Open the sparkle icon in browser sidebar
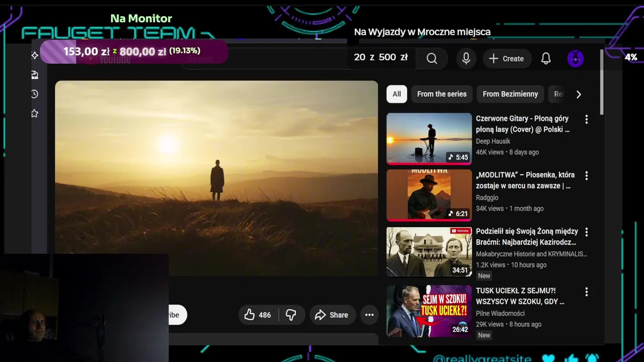 [x=35, y=55]
